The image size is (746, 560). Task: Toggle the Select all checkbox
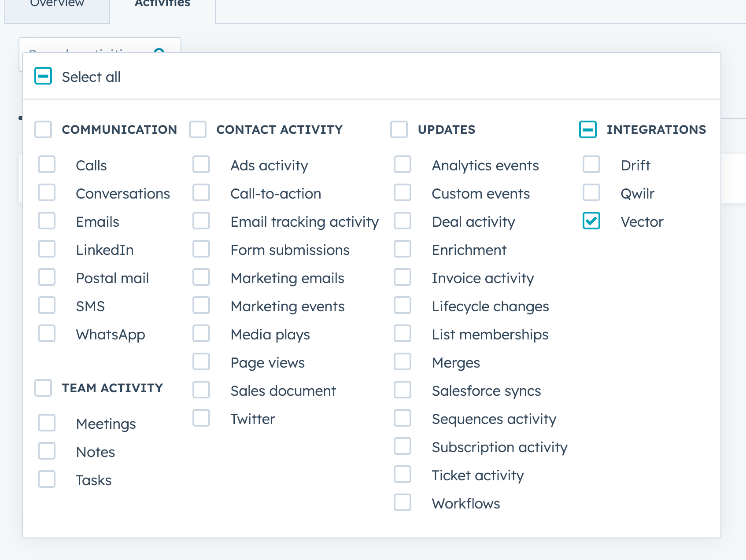tap(43, 76)
